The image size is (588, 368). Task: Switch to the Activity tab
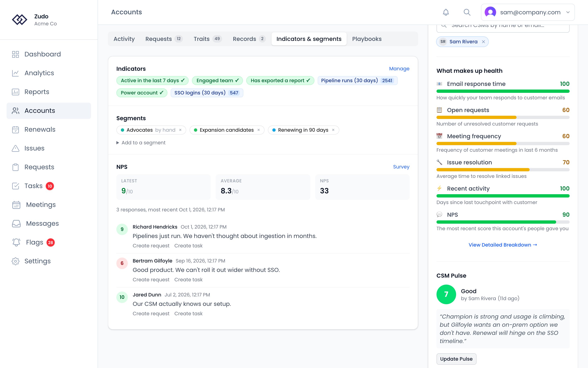[124, 39]
